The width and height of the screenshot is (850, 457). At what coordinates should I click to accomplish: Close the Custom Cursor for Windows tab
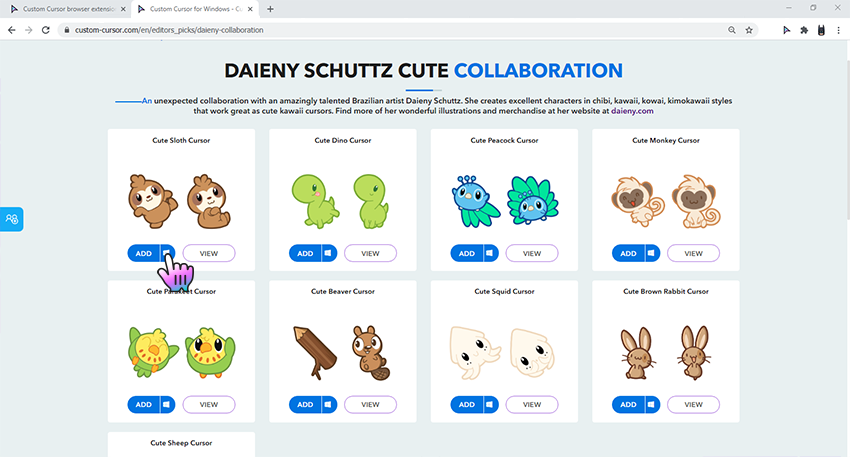coord(250,9)
